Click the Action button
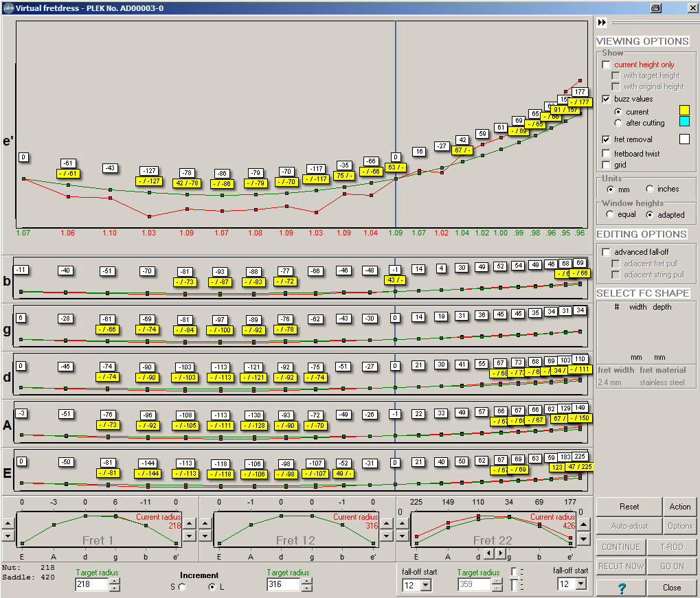700x598 pixels. point(679,507)
